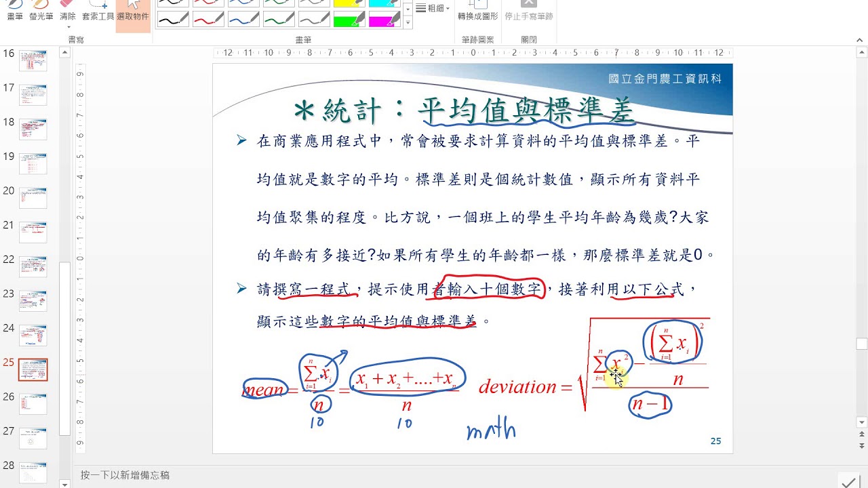Click the 畫筆 group label under pen gallery

tap(303, 40)
